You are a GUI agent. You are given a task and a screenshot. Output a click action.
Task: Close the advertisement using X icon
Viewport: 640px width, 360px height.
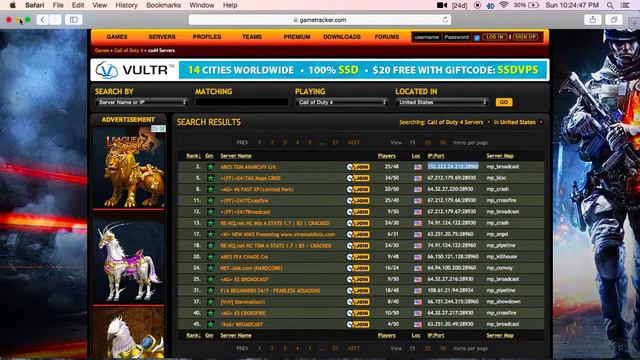click(162, 129)
